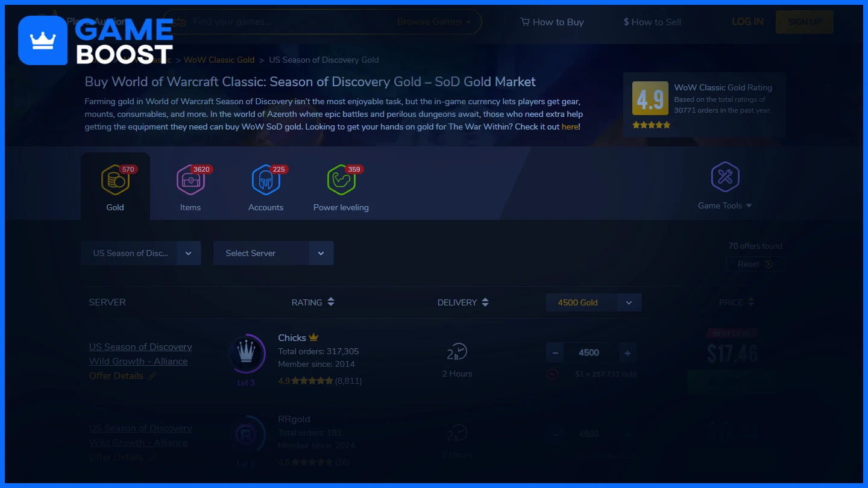Click the Reset filters button

(755, 264)
